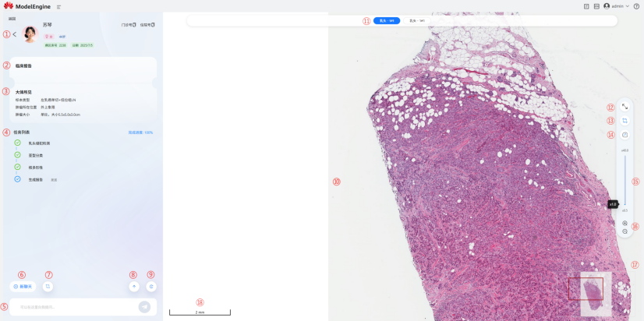The image size is (644, 321).
Task: Start a new chat with 新聊天 button
Action: (23, 286)
